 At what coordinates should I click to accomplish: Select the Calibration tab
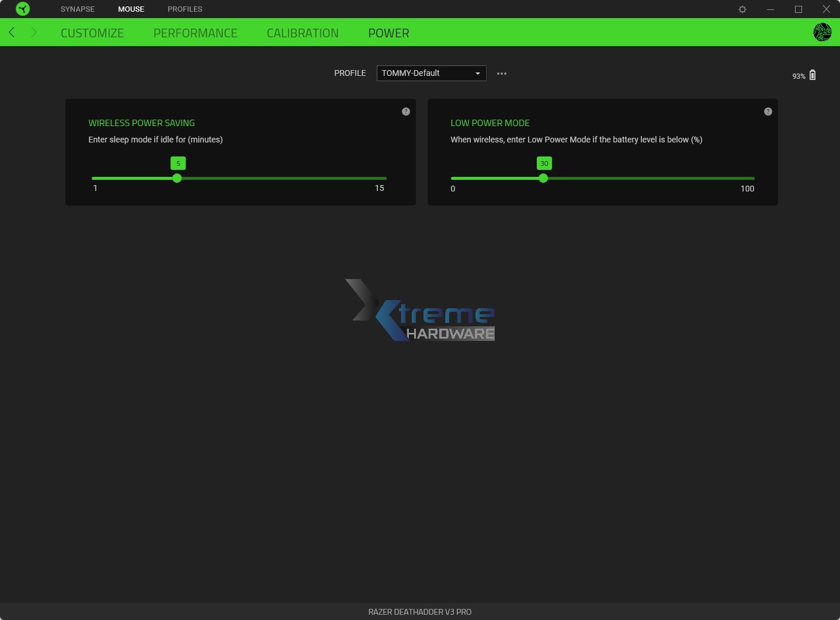(x=303, y=33)
